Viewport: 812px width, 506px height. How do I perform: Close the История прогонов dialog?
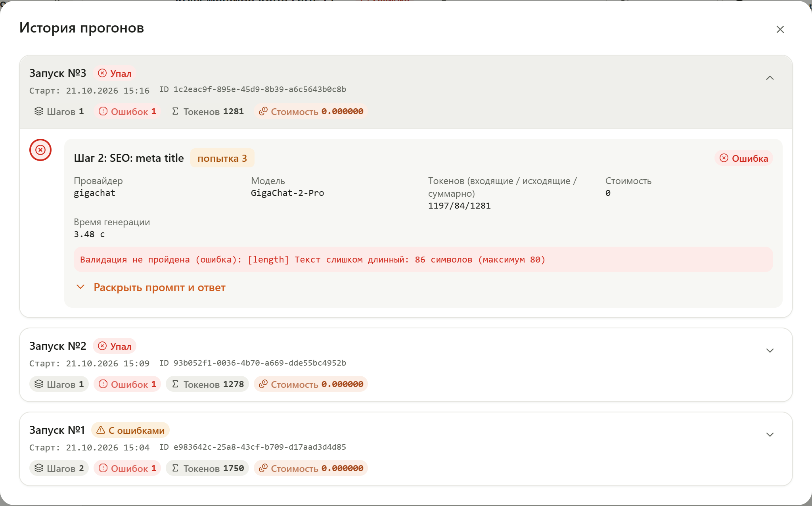780,29
